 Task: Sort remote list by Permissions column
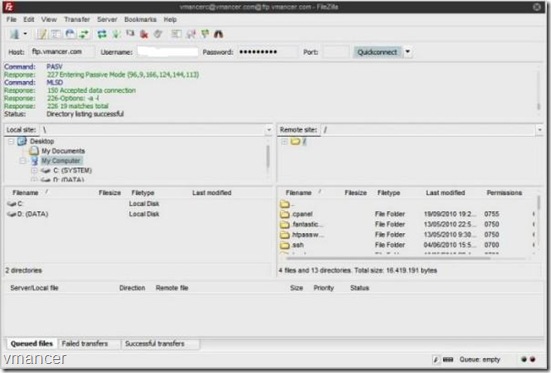pos(504,193)
